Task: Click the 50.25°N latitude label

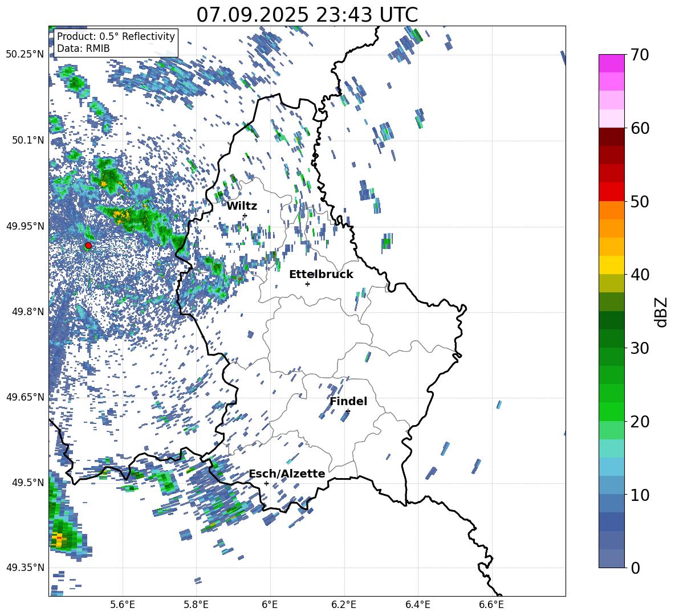Action: 25,55
